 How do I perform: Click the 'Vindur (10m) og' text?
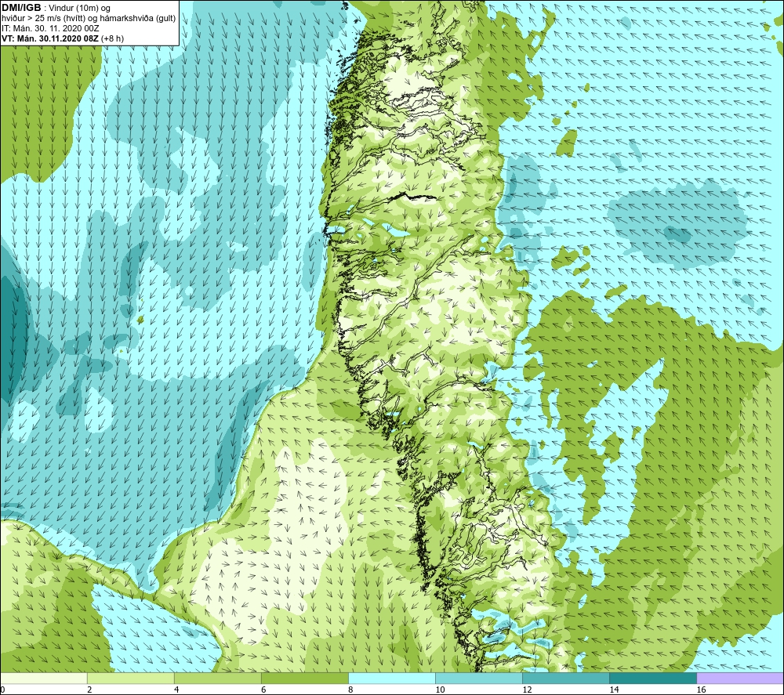(x=79, y=9)
